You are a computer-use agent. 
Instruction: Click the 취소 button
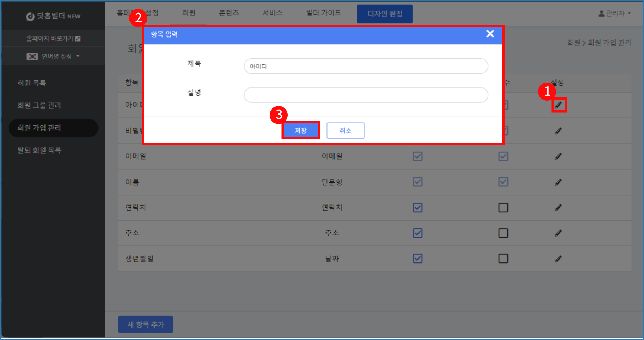tap(345, 131)
